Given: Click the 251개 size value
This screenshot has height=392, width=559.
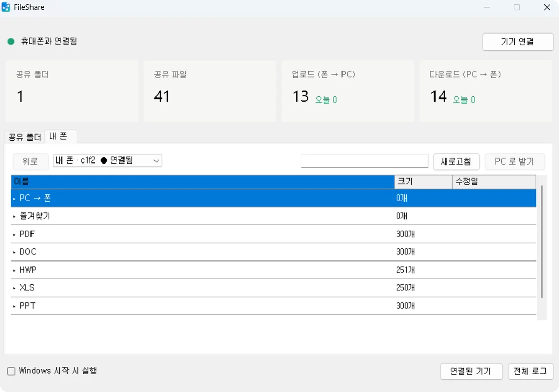Looking at the screenshot, I should click(406, 270).
